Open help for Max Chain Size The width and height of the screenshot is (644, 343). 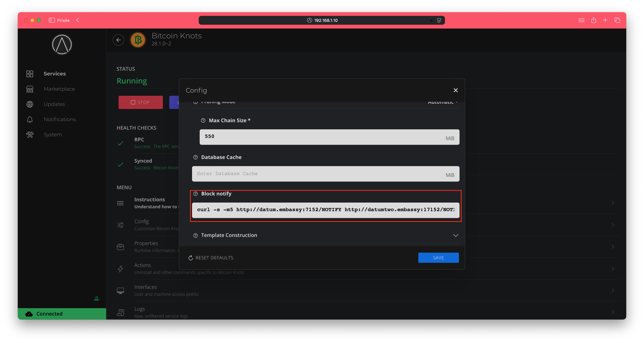point(203,120)
